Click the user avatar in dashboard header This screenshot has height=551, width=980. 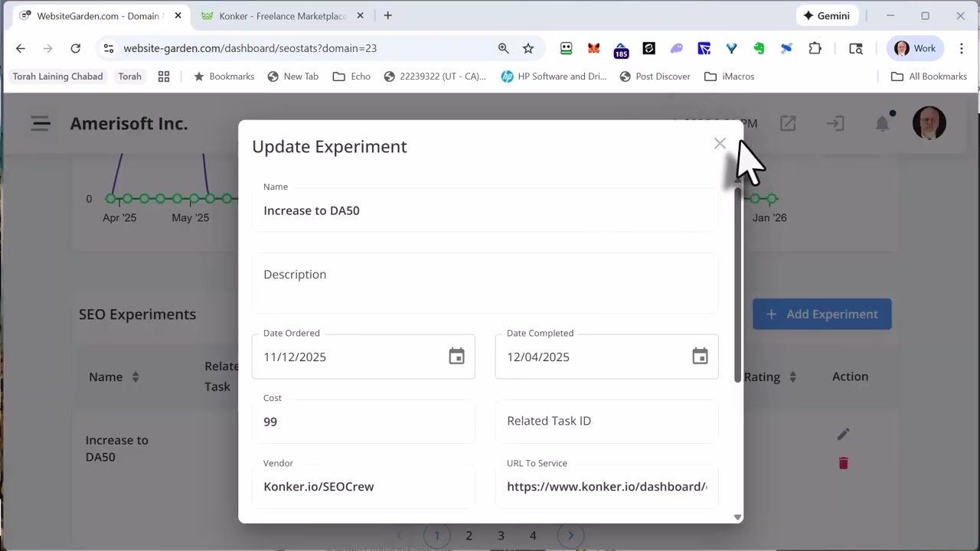point(929,122)
